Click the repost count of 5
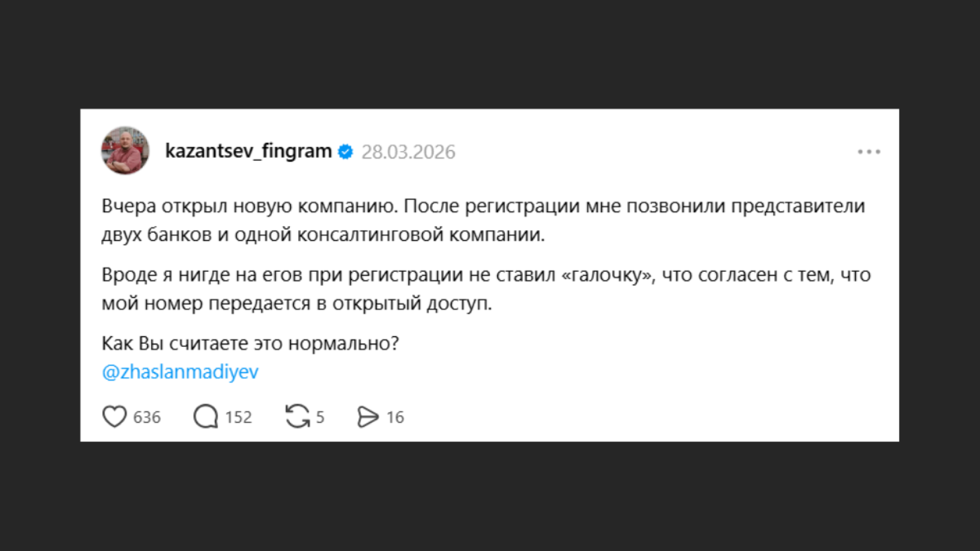The image size is (980, 551). point(320,417)
